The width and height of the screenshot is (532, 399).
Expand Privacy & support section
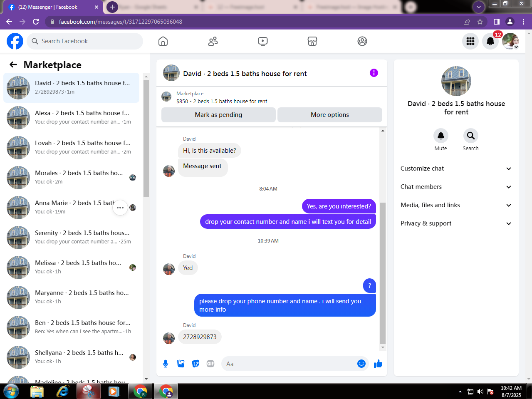coord(456,223)
